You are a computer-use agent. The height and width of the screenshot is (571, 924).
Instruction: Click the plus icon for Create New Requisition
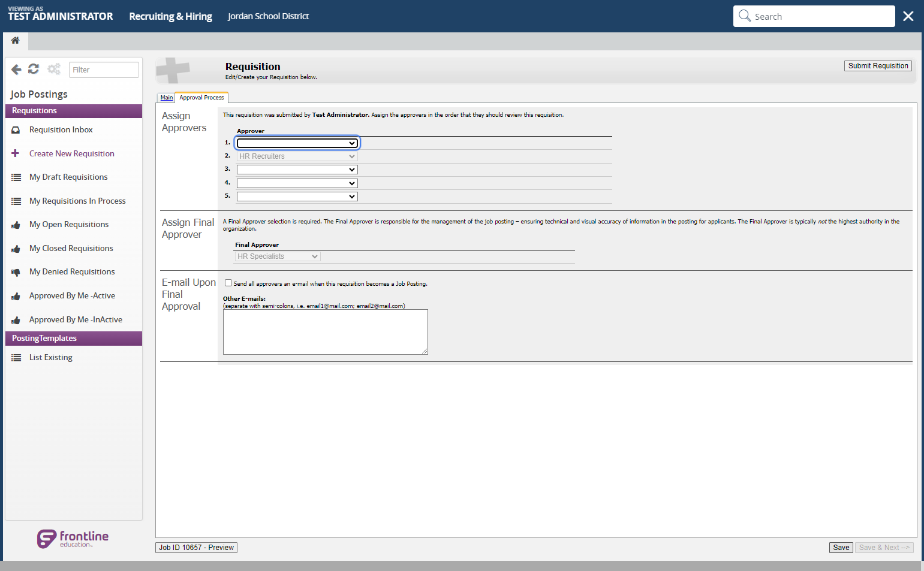click(x=16, y=153)
